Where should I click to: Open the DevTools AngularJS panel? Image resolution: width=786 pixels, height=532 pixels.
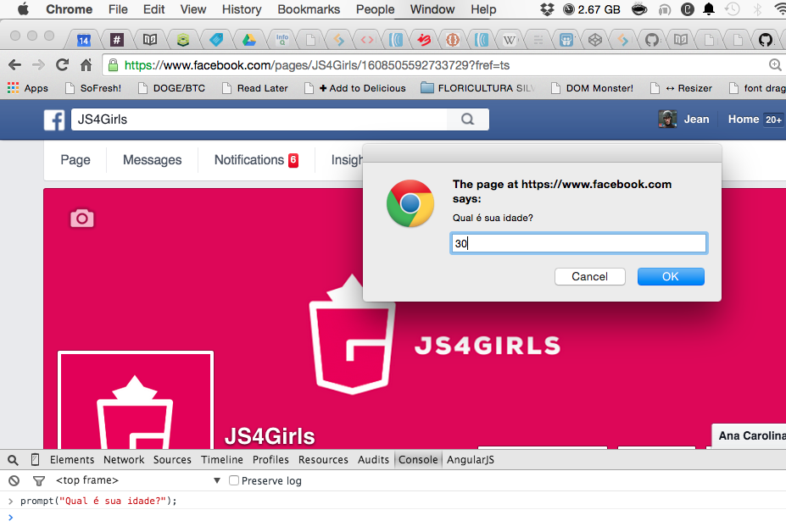[471, 459]
